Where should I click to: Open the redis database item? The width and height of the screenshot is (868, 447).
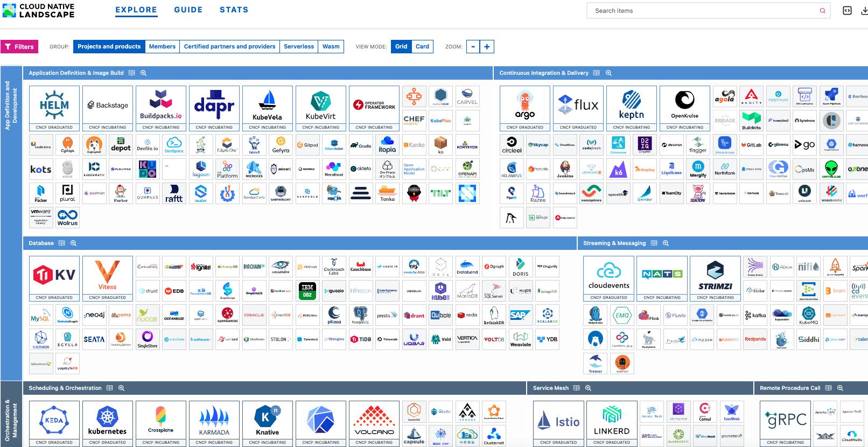[467, 315]
